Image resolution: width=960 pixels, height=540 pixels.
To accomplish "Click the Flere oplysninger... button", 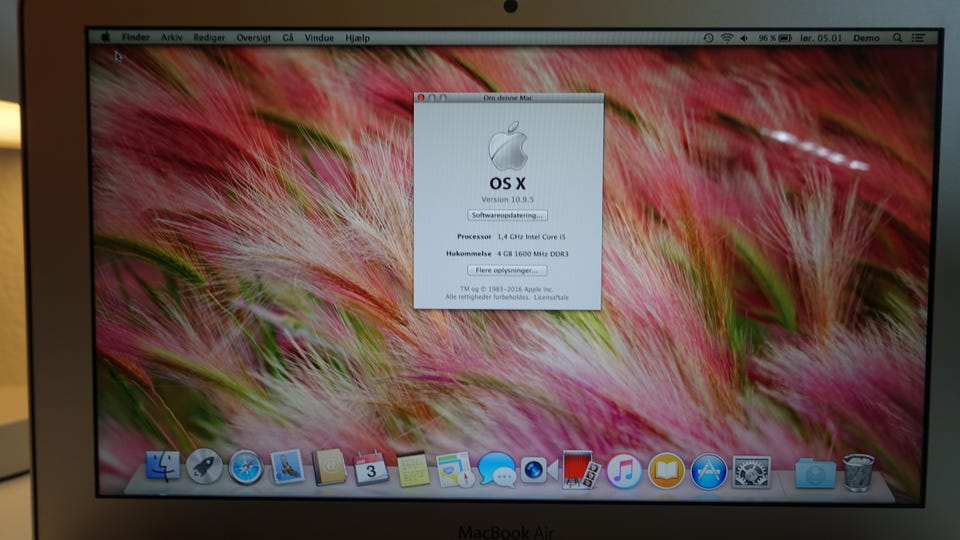I will point(507,270).
